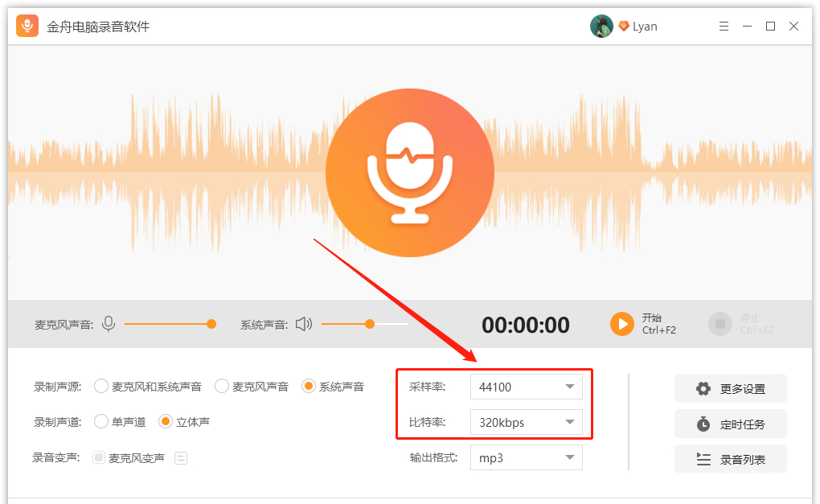Open the user avatar profile picture
The image size is (820, 504).
click(x=601, y=27)
